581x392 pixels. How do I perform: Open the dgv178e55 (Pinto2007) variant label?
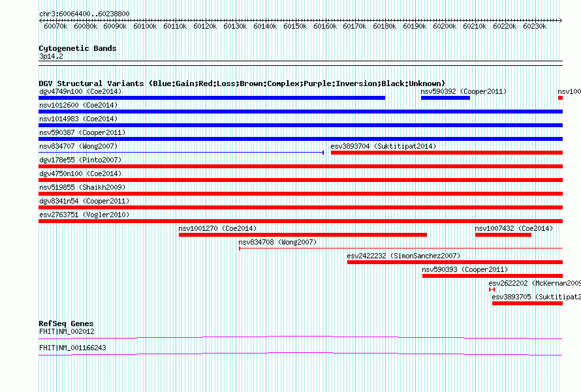click(80, 160)
